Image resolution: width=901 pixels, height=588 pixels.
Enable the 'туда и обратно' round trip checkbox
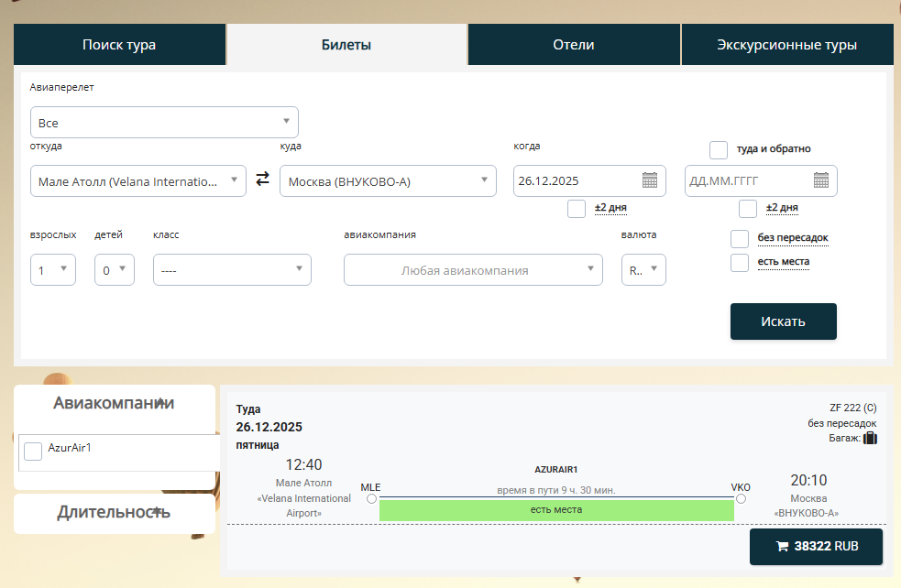point(719,149)
